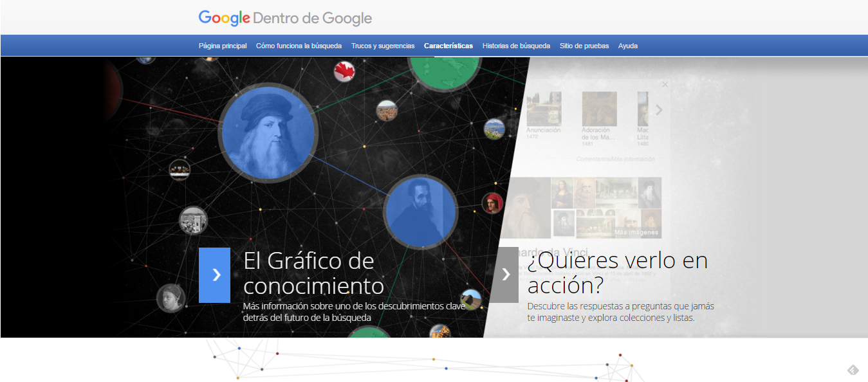The image size is (868, 382).
Task: Open the Página principal menu item
Action: (x=223, y=46)
